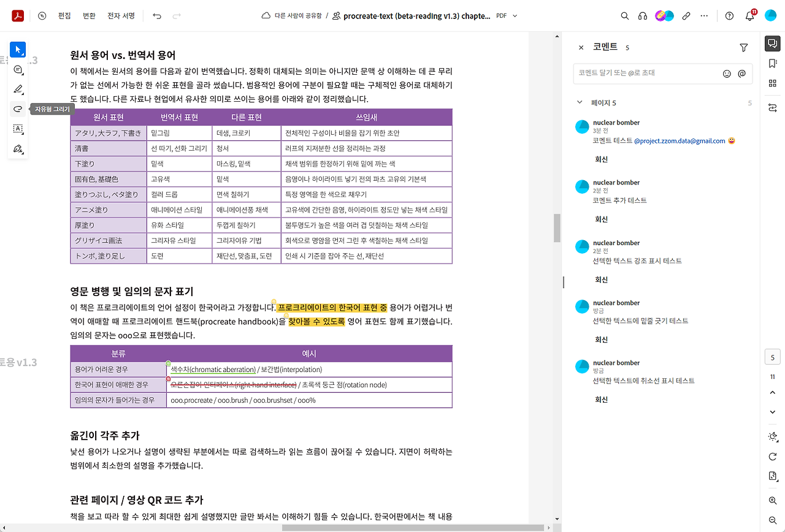Viewport: 785px width, 532px height.
Task: Rotate the page view
Action: point(772,457)
